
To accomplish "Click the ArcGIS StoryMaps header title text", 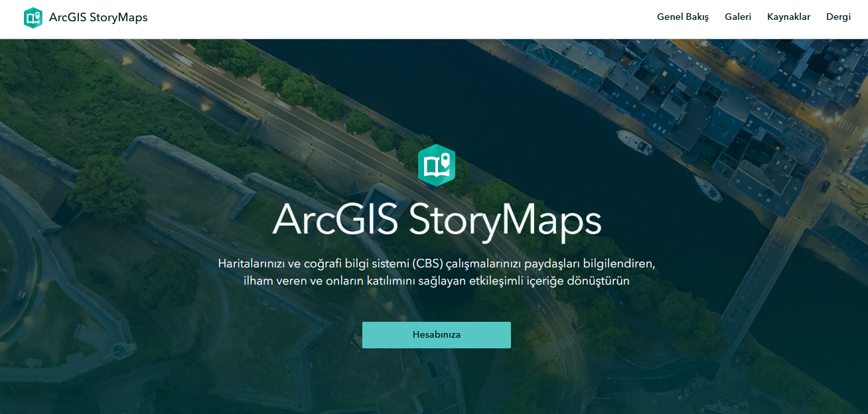I will tap(98, 17).
